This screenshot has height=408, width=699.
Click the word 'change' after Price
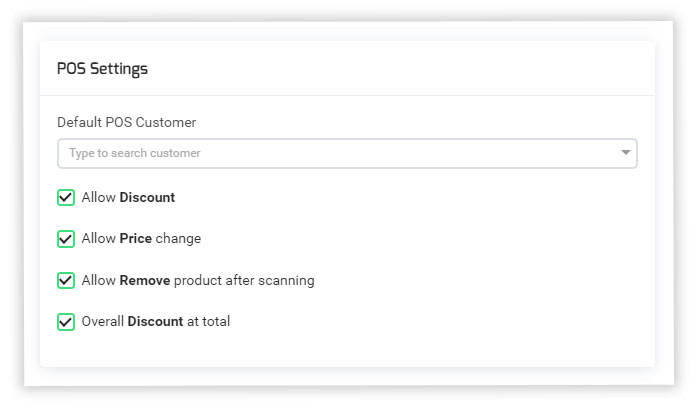click(178, 239)
